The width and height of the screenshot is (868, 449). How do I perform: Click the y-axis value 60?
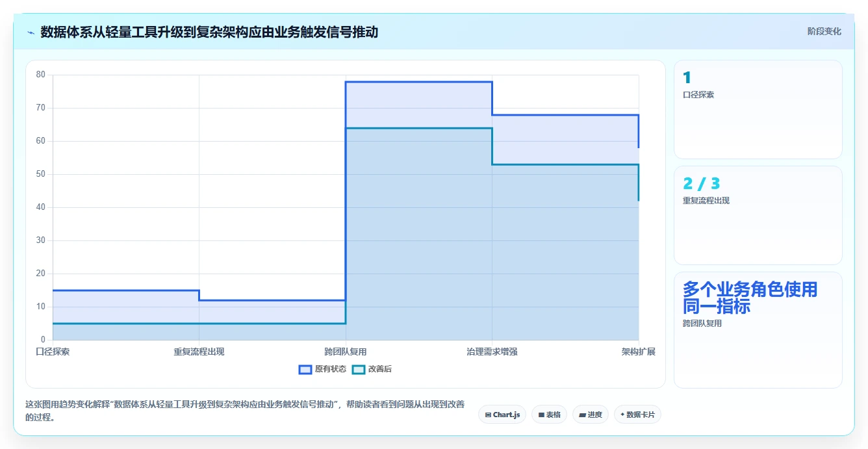coord(41,141)
